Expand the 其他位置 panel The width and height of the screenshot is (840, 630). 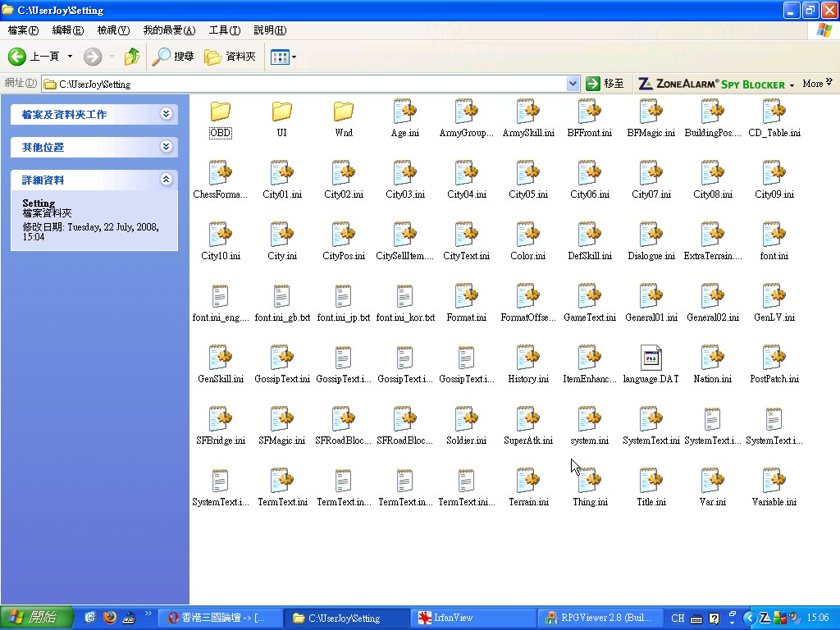tap(167, 147)
